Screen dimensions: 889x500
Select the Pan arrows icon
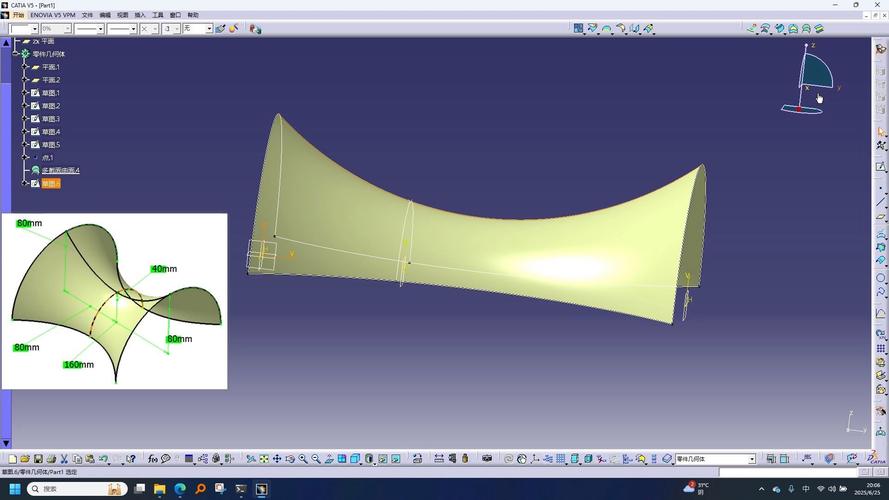pyautogui.click(x=277, y=459)
